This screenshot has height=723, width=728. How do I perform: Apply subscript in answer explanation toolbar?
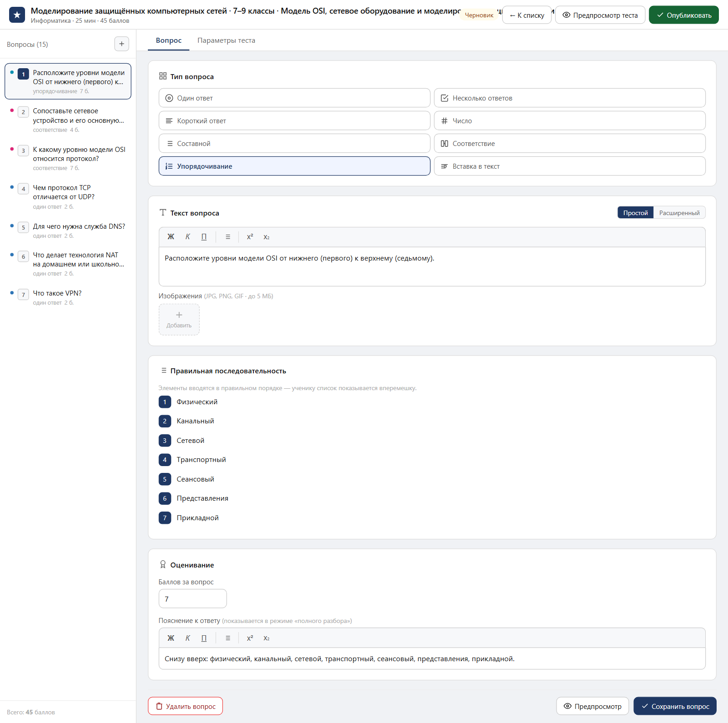[267, 638]
